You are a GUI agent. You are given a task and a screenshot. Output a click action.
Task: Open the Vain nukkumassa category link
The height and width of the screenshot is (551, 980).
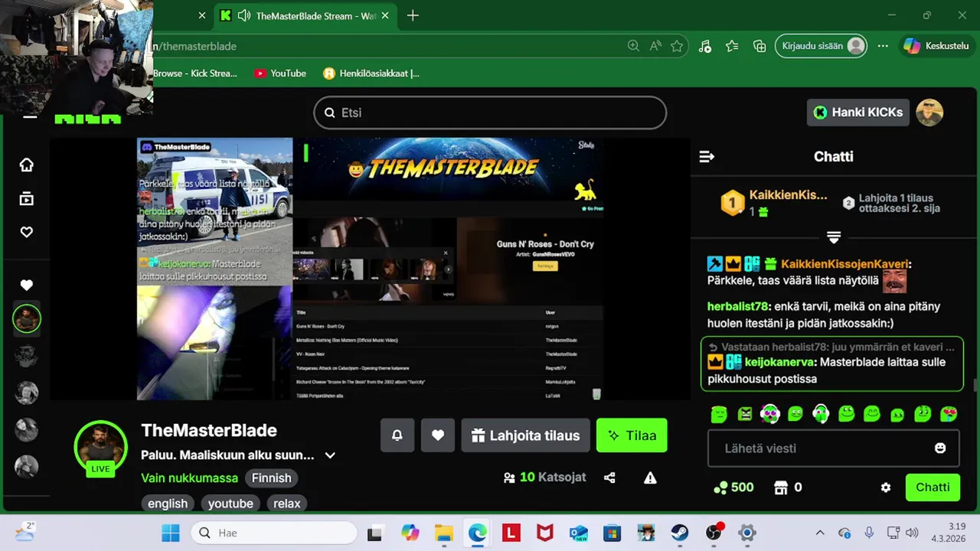pos(189,478)
